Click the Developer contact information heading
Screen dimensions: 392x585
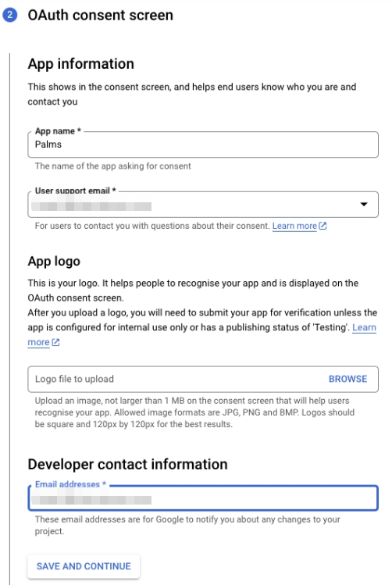click(127, 465)
